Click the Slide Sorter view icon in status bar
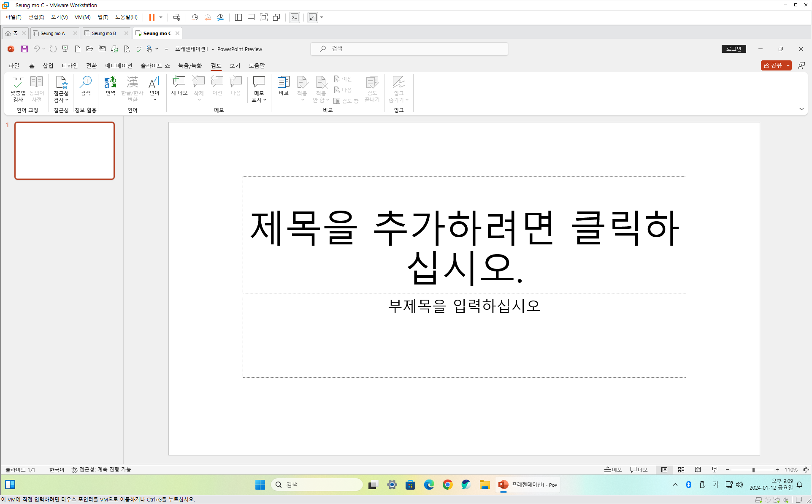 pyautogui.click(x=681, y=470)
